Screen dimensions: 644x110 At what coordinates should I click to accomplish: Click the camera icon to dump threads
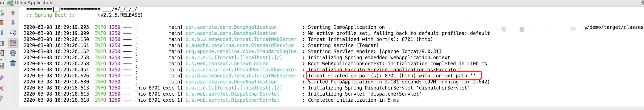(x=1, y=43)
